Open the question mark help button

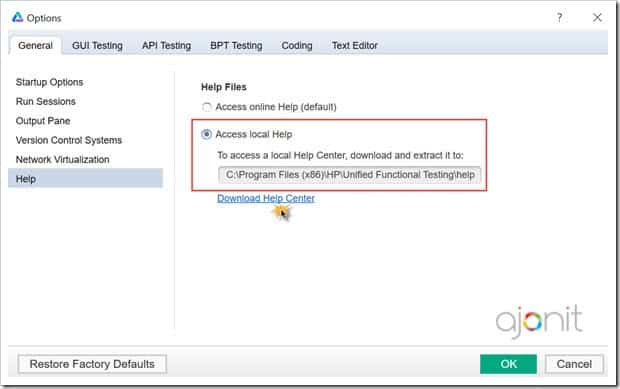point(559,17)
